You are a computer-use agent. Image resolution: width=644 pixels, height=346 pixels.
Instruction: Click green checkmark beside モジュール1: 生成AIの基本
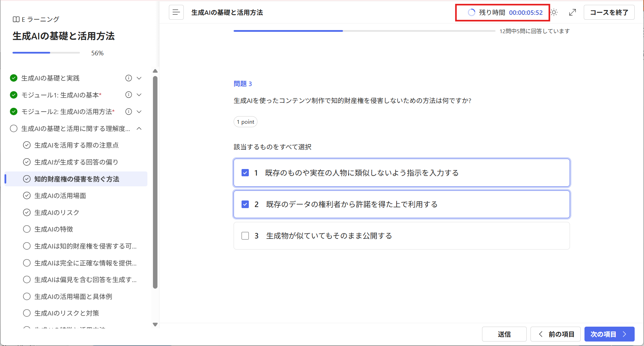pos(14,95)
